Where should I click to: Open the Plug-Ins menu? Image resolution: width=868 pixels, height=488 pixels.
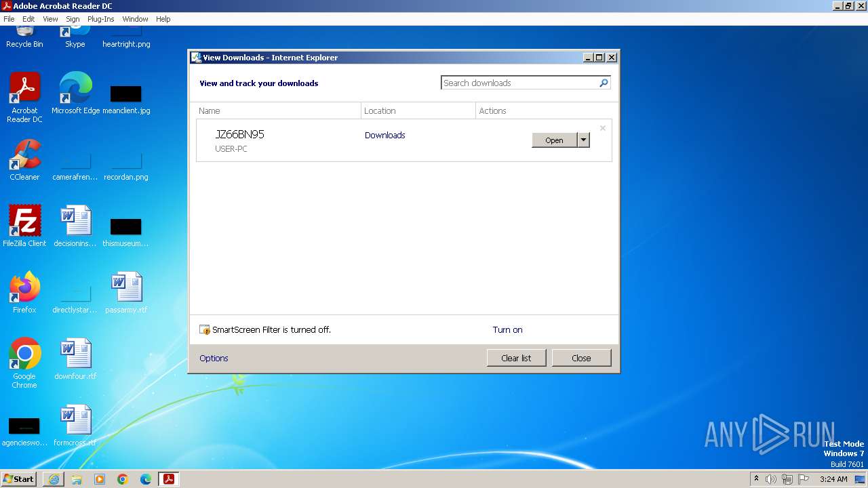tap(101, 19)
